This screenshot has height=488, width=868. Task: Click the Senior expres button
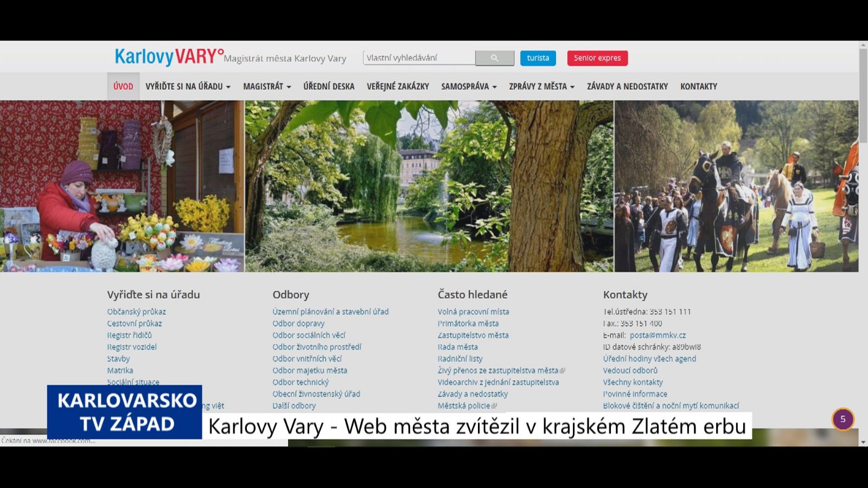click(x=597, y=58)
